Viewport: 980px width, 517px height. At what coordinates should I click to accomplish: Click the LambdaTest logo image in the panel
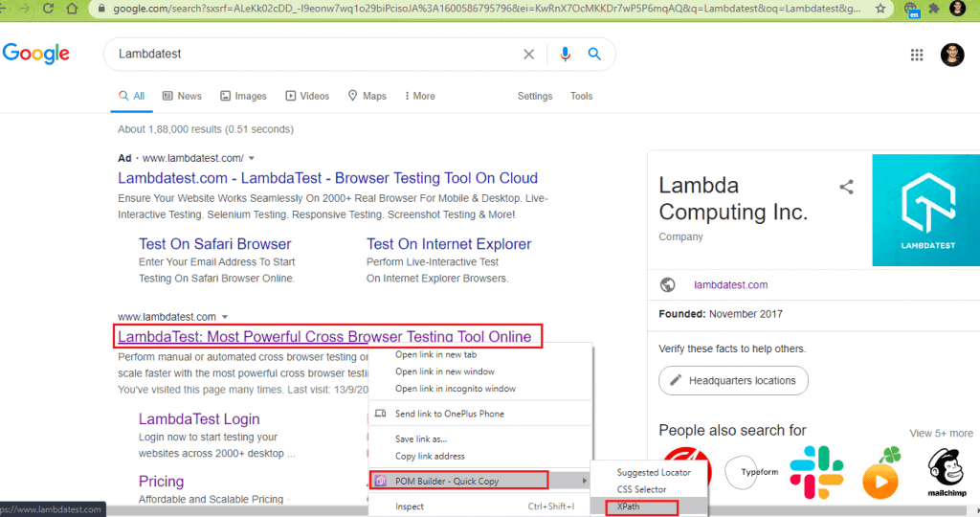pos(926,210)
